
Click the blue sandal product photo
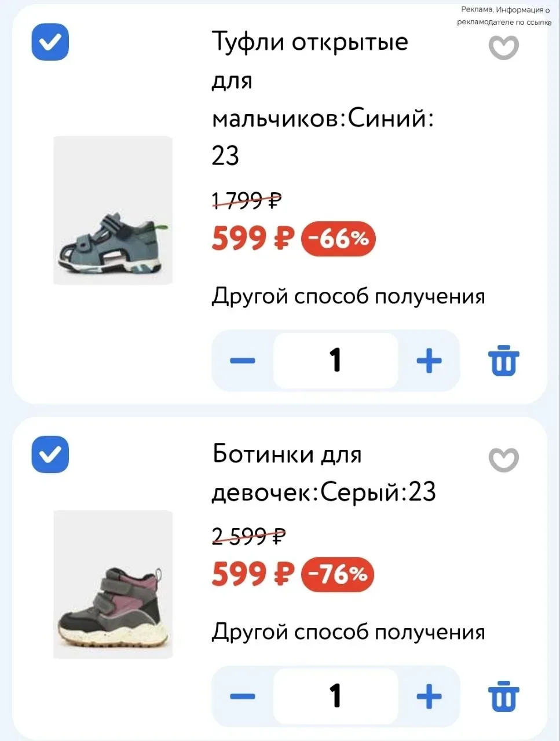113,211
